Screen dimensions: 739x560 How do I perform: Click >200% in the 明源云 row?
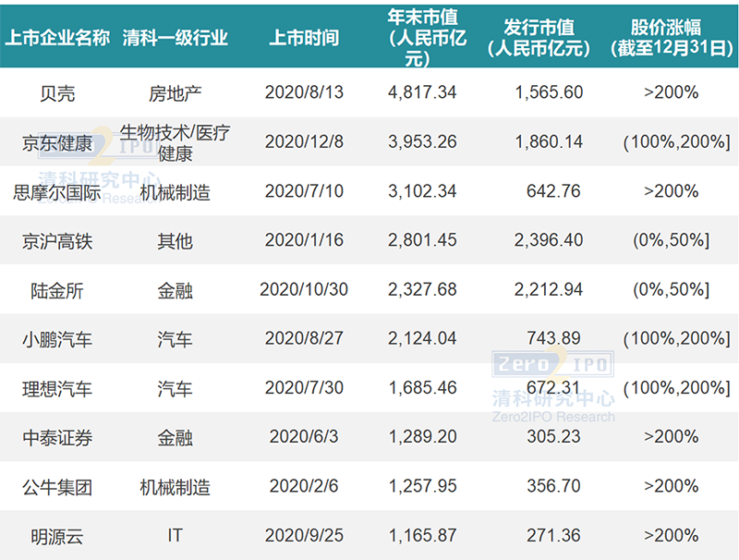pyautogui.click(x=672, y=535)
